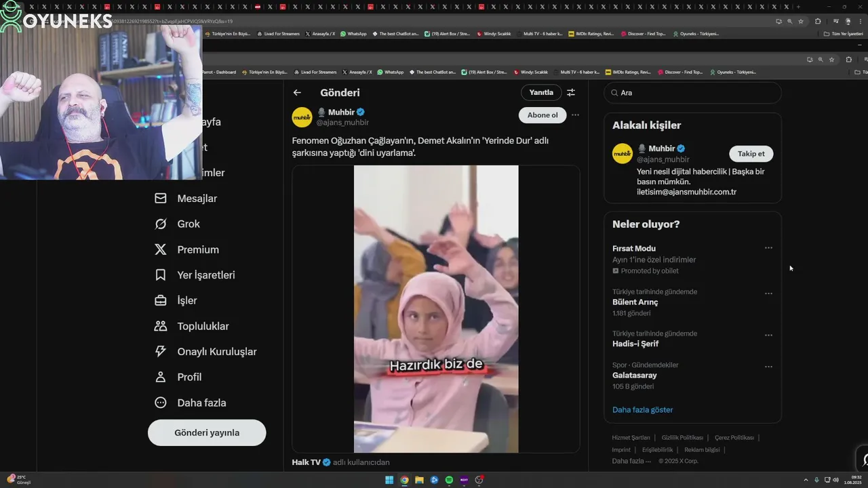Screen dimensions: 868x488
Task: Click the Yanıtla reply button
Action: (541, 92)
